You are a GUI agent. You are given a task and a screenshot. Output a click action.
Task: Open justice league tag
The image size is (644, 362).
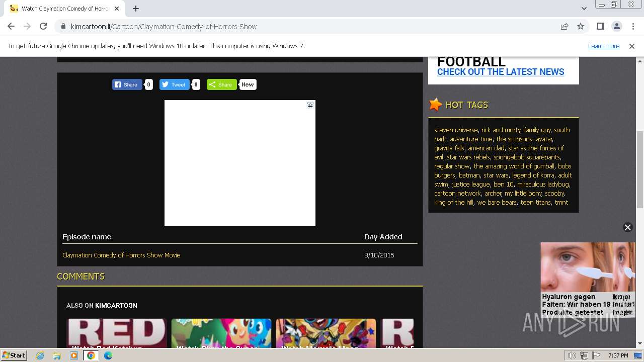click(x=470, y=184)
